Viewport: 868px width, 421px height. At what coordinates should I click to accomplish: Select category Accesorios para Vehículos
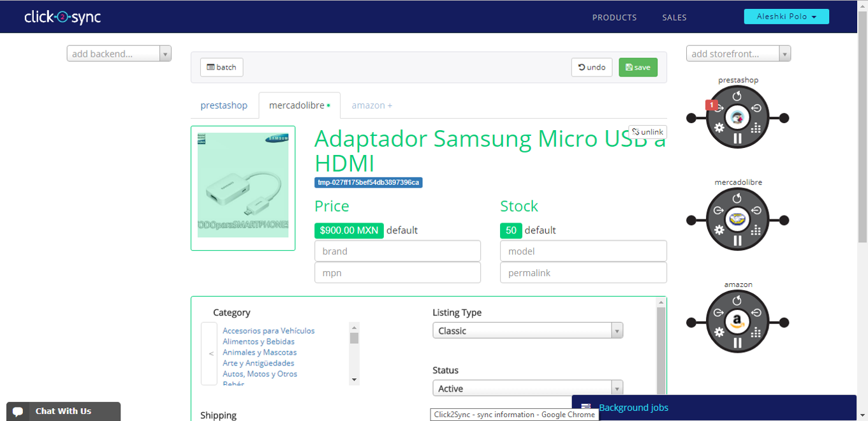click(x=268, y=330)
